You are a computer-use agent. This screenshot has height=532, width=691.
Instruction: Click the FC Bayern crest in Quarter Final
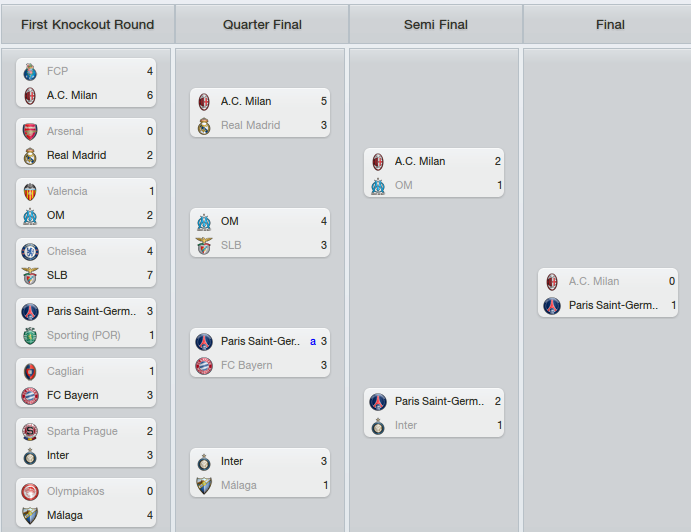click(204, 366)
